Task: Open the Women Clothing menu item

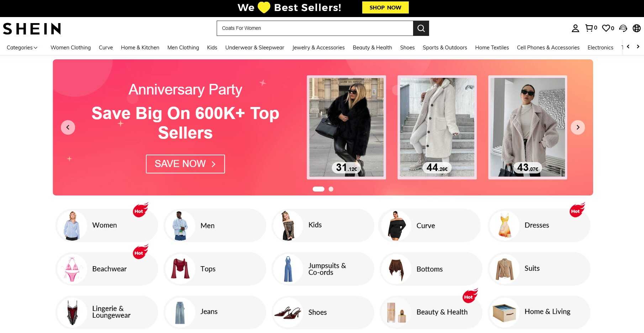Action: point(70,48)
